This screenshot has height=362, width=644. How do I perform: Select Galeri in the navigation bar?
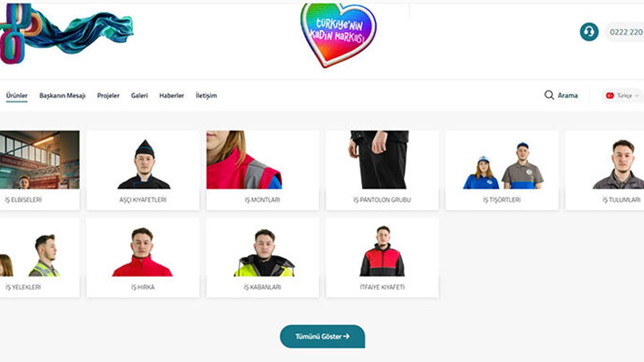coord(139,96)
